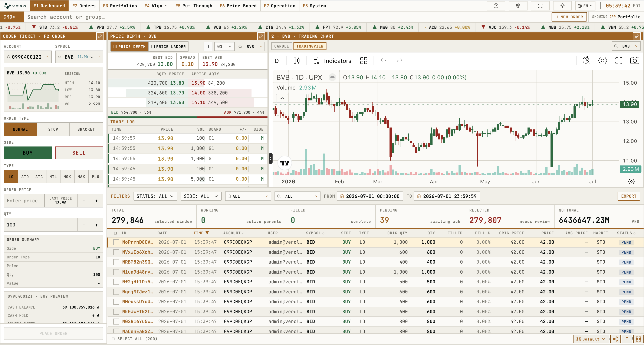Open symbol BVB dropdown in order ticket

(x=79, y=57)
